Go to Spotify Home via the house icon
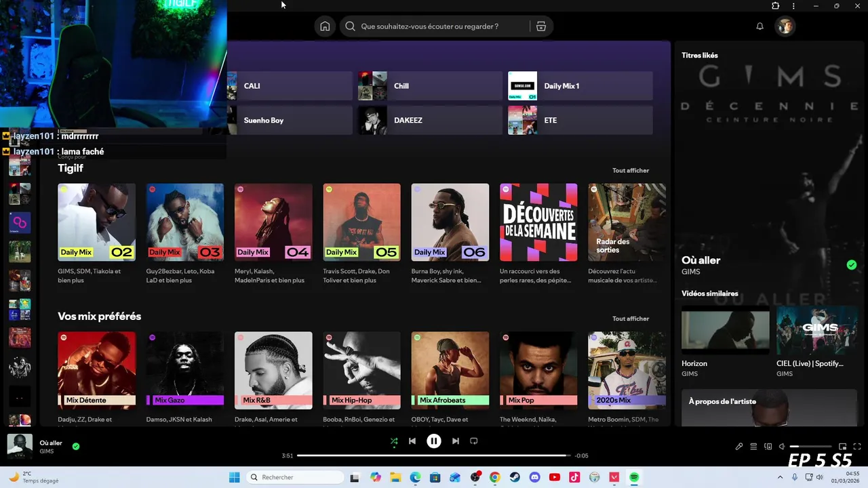 [x=325, y=26]
